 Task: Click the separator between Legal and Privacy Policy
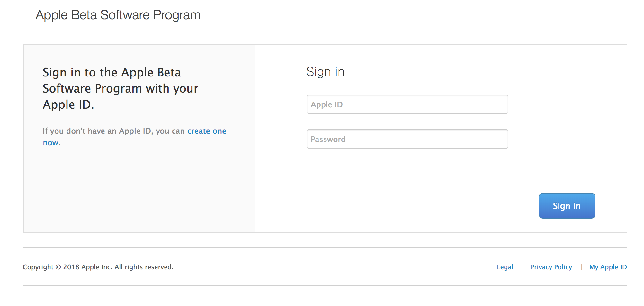(523, 267)
